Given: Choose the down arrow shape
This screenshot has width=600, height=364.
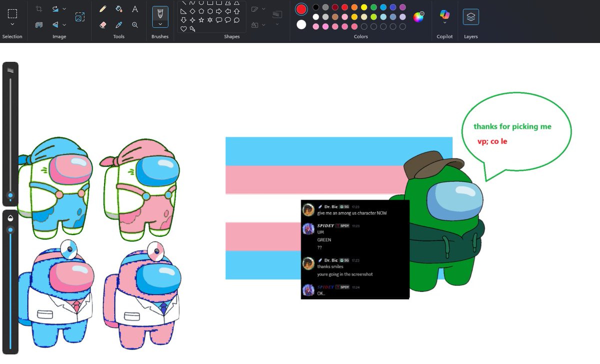Looking at the screenshot, I should tap(183, 20).
